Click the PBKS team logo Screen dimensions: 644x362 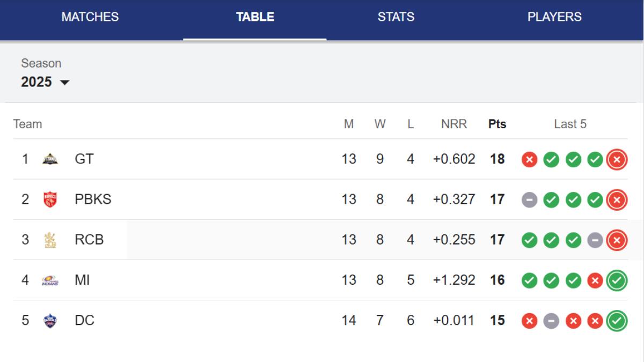pyautogui.click(x=50, y=200)
